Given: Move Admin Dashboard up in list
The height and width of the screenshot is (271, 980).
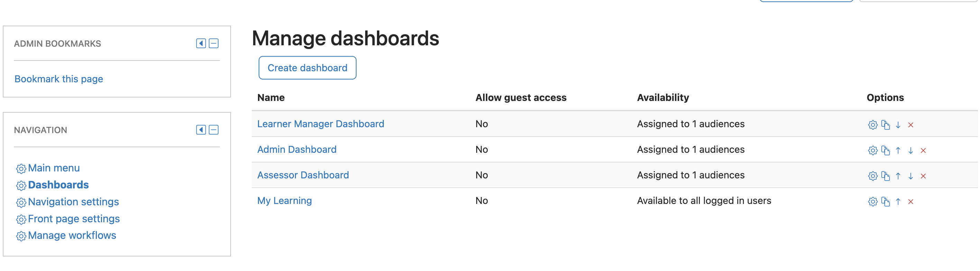Looking at the screenshot, I should tap(898, 150).
